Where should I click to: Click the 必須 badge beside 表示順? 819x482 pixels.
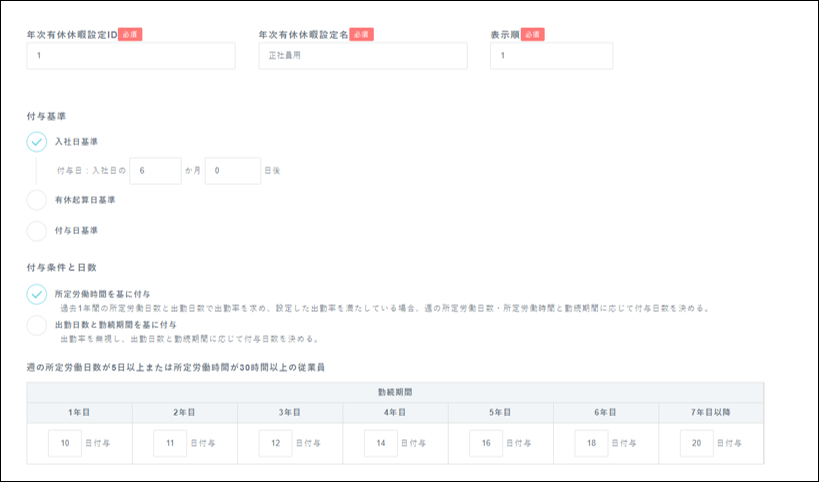point(532,34)
